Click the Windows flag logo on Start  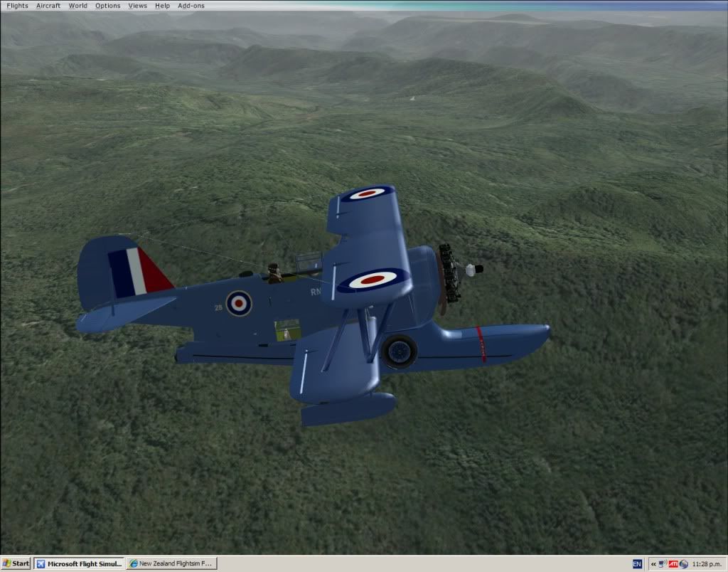tap(6, 563)
